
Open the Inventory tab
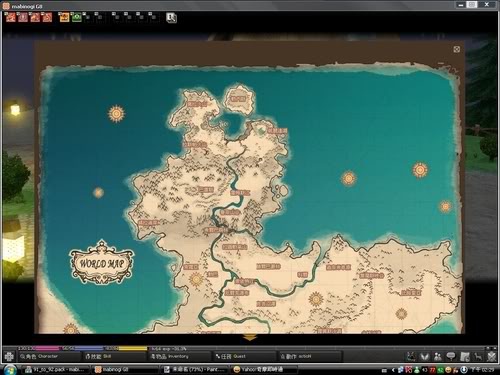pos(170,356)
